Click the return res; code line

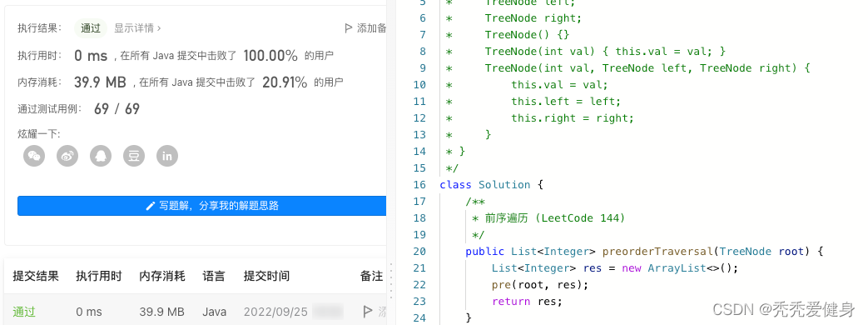527,301
